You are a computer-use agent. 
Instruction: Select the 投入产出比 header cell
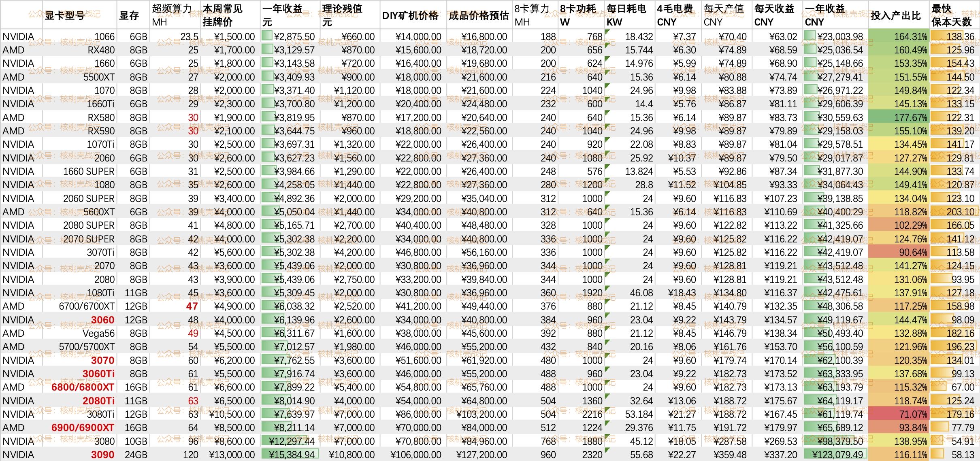[895, 15]
